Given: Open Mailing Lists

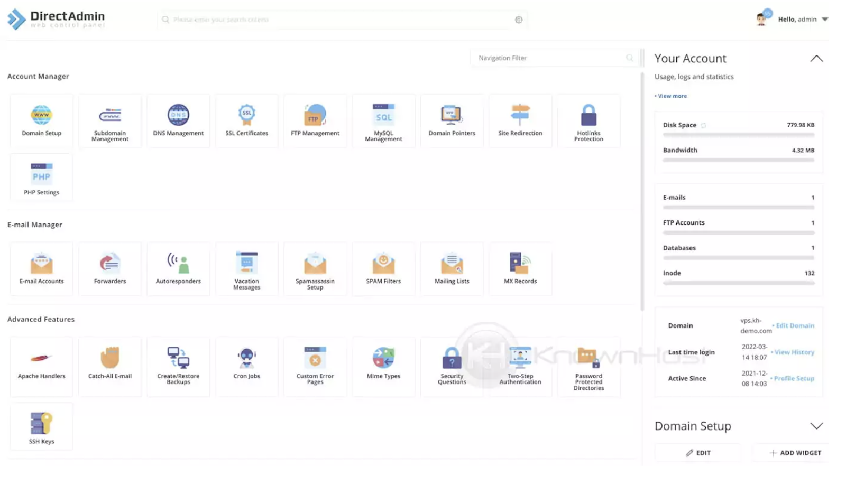Looking at the screenshot, I should (452, 269).
